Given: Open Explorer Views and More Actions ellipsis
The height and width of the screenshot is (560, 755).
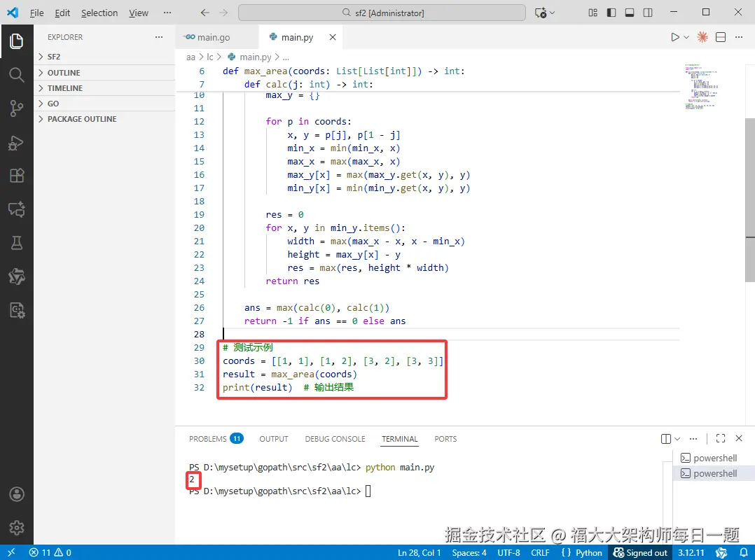Looking at the screenshot, I should 159,37.
